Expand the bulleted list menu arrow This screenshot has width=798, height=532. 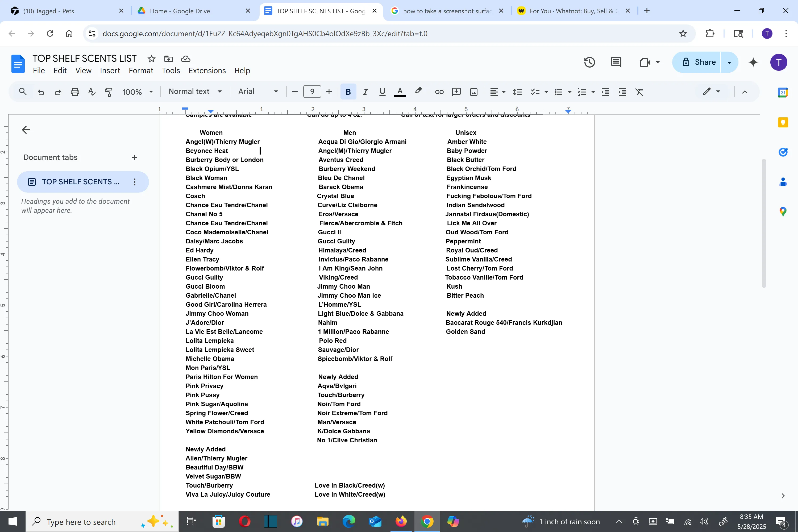(570, 92)
